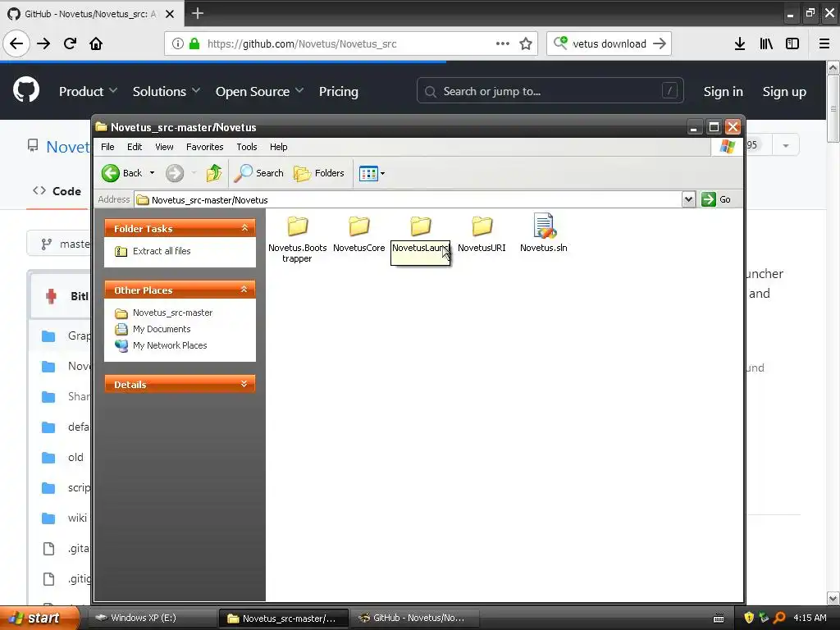Open GitHub Pricing page
This screenshot has width=840, height=630.
tap(339, 92)
